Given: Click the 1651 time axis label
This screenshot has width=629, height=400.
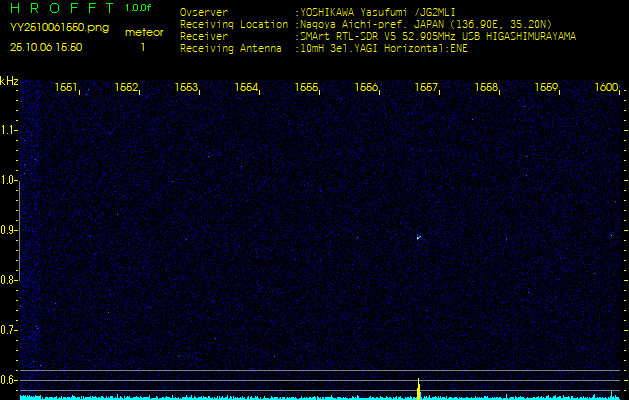Looking at the screenshot, I should click(x=66, y=87).
